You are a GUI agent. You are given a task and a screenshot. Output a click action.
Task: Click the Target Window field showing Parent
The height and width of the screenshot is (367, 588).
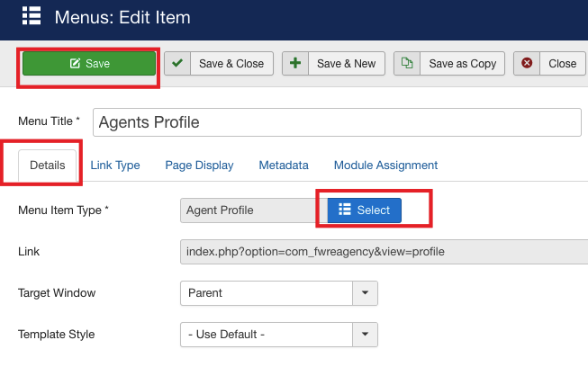(266, 293)
